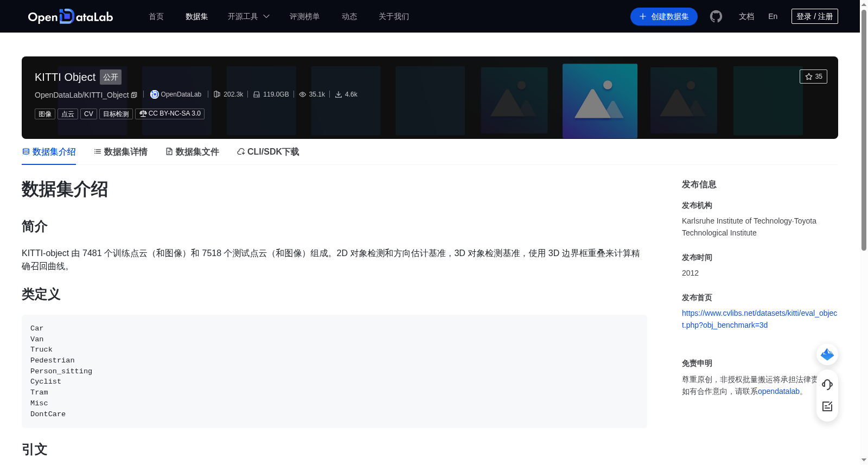Click the 类定义 heading

point(41,294)
